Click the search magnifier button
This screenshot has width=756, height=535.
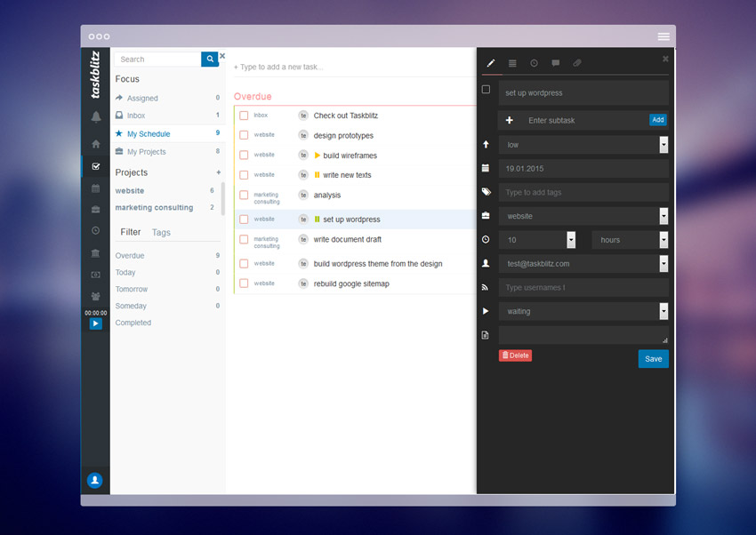pyautogui.click(x=210, y=60)
